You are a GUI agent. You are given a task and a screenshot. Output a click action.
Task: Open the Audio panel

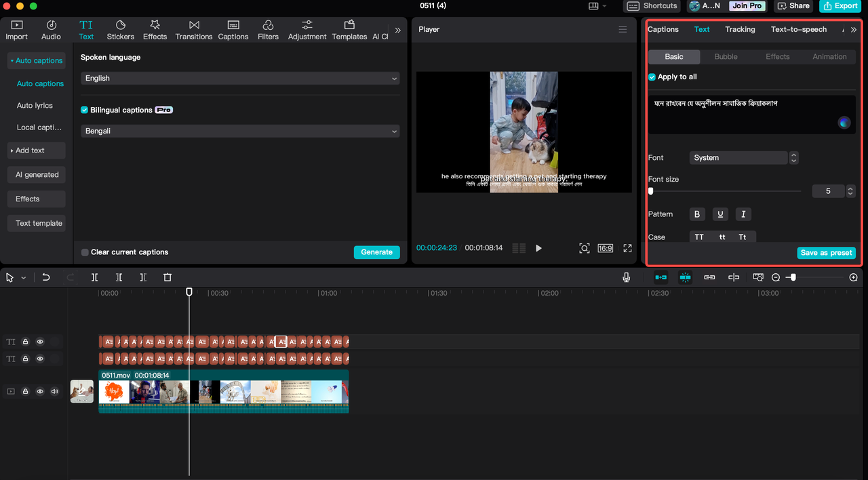[51, 30]
